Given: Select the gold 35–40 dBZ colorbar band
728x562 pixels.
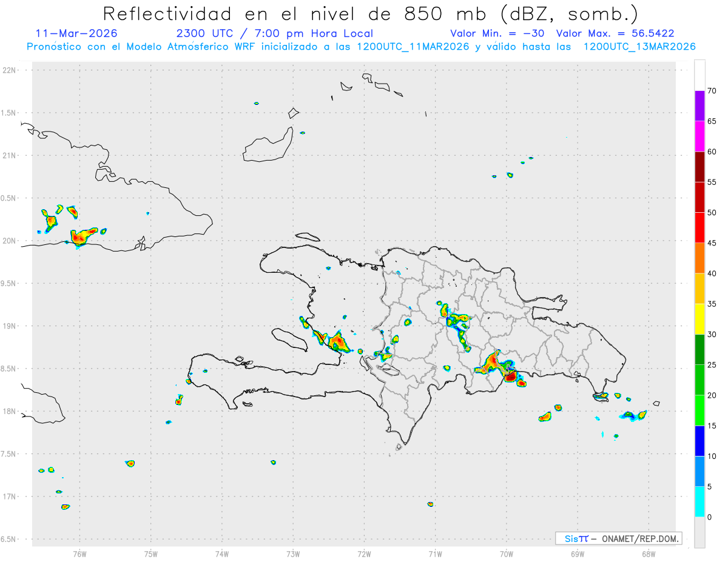Looking at the screenshot, I should (699, 289).
